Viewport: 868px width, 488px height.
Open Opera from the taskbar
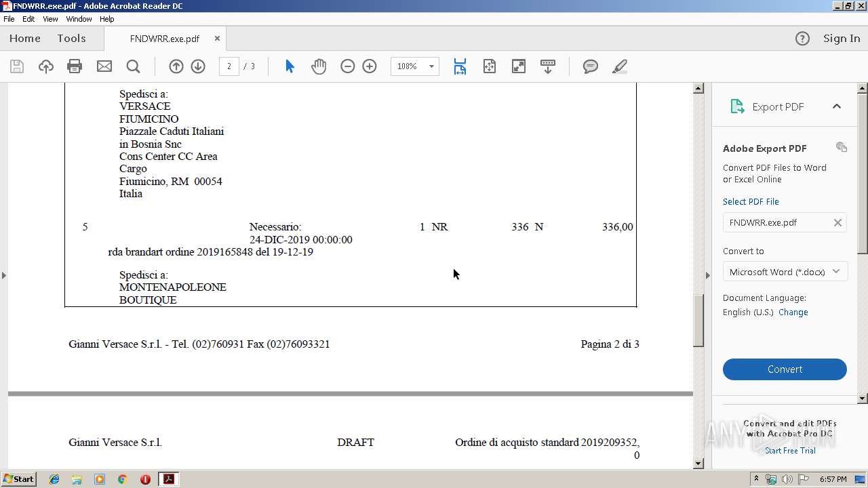[x=145, y=479]
